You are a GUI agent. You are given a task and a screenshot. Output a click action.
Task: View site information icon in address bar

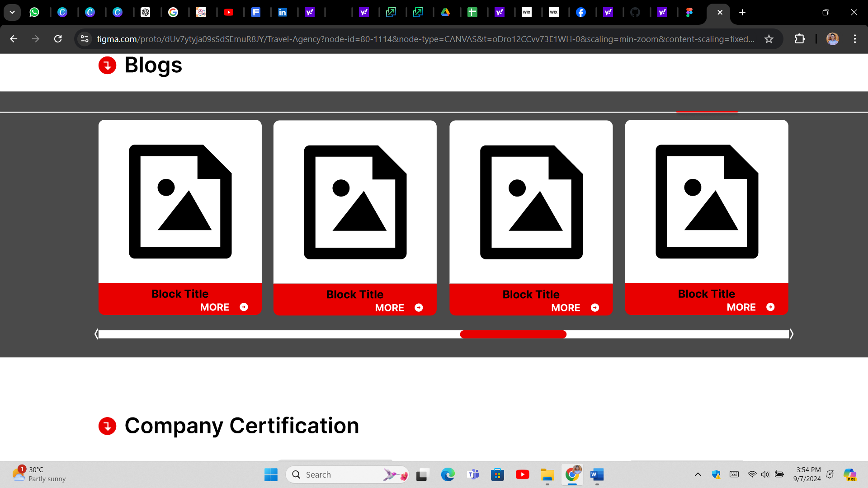pyautogui.click(x=85, y=39)
